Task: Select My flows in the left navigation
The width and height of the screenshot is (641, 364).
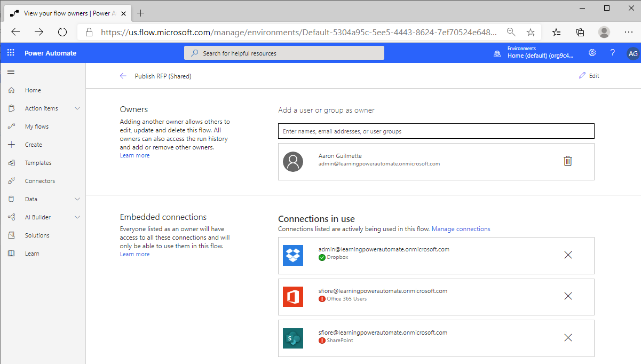Action: pos(37,126)
